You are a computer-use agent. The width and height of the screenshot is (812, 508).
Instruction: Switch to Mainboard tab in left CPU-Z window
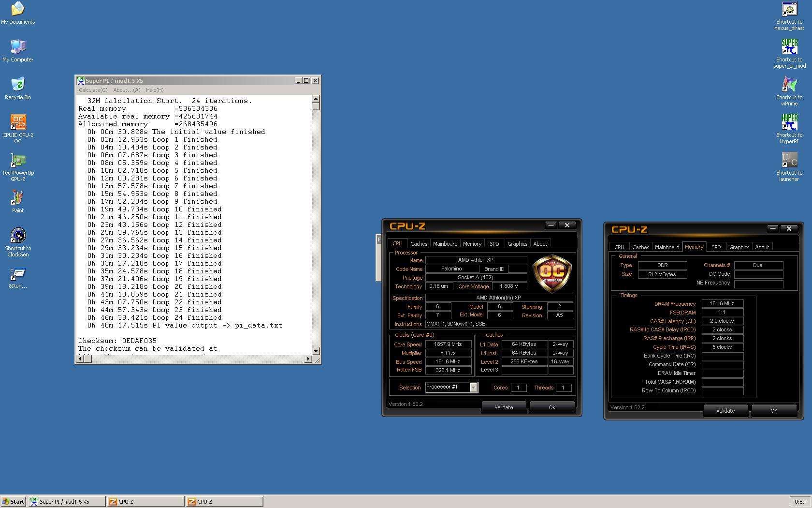click(445, 244)
